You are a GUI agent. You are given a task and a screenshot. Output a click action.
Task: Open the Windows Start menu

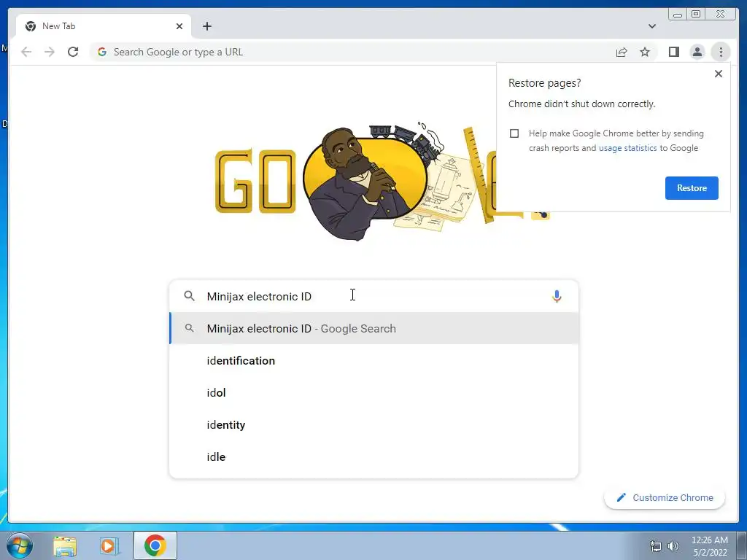coord(19,545)
